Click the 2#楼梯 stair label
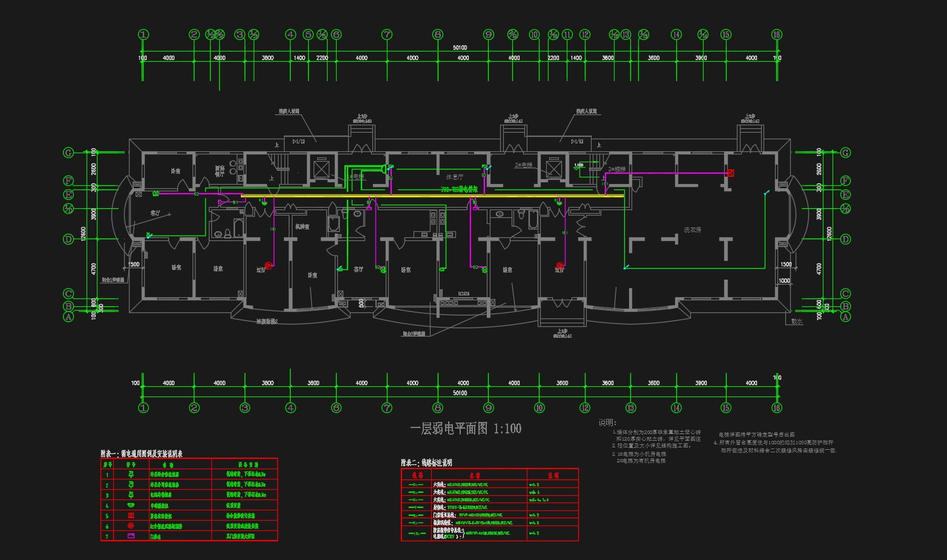The height and width of the screenshot is (560, 947). pyautogui.click(x=617, y=170)
